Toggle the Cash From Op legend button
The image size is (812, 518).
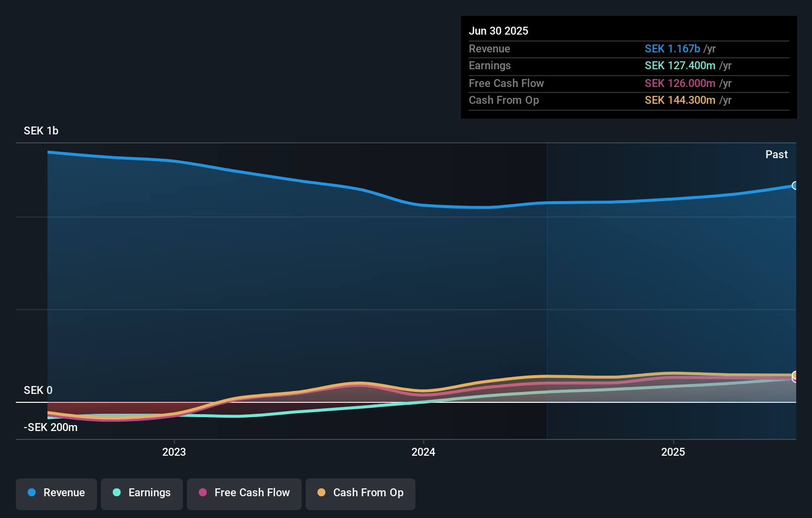coord(361,494)
